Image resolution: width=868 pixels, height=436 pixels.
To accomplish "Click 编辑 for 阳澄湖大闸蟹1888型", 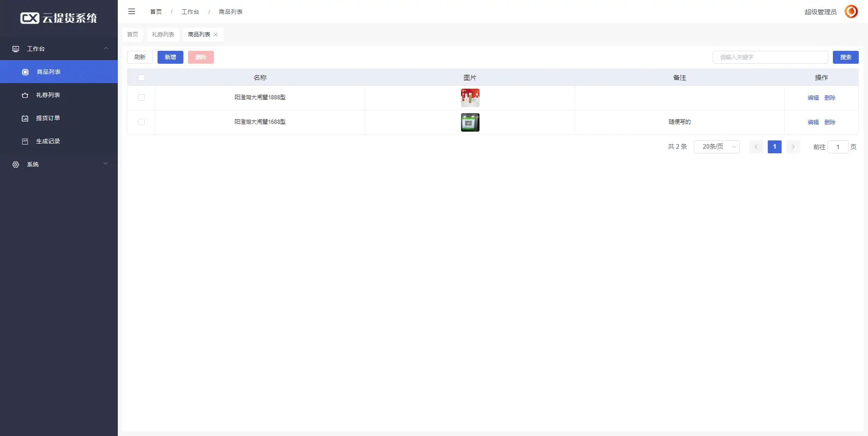I will [813, 98].
